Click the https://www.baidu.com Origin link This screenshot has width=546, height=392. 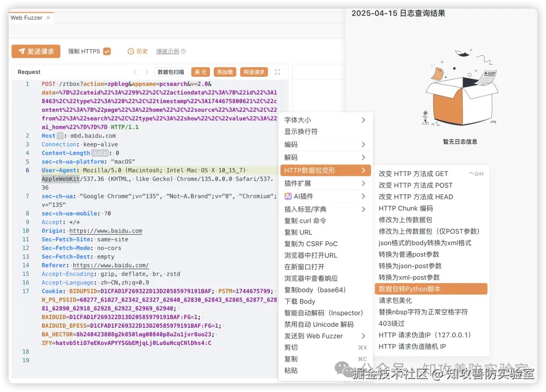106,231
